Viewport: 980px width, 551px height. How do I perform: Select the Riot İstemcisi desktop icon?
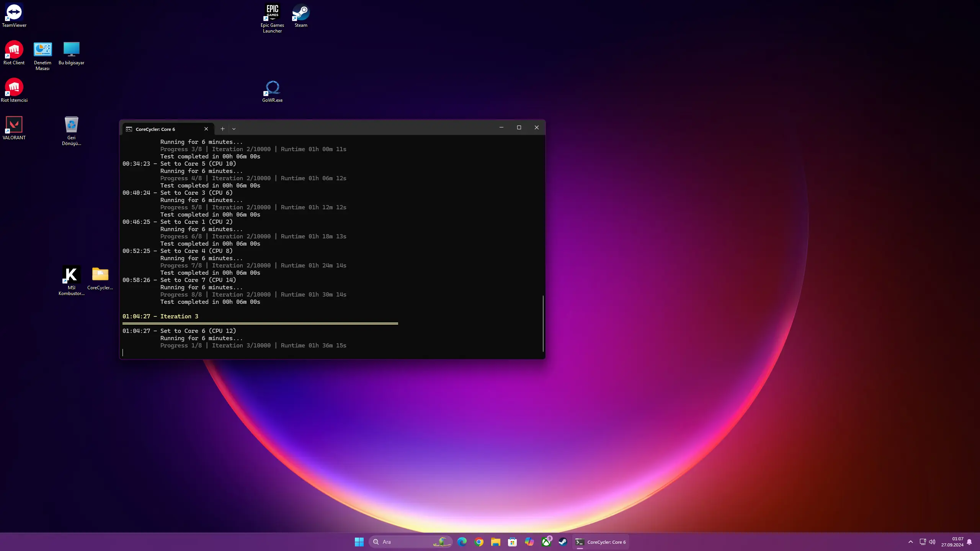coord(14,90)
